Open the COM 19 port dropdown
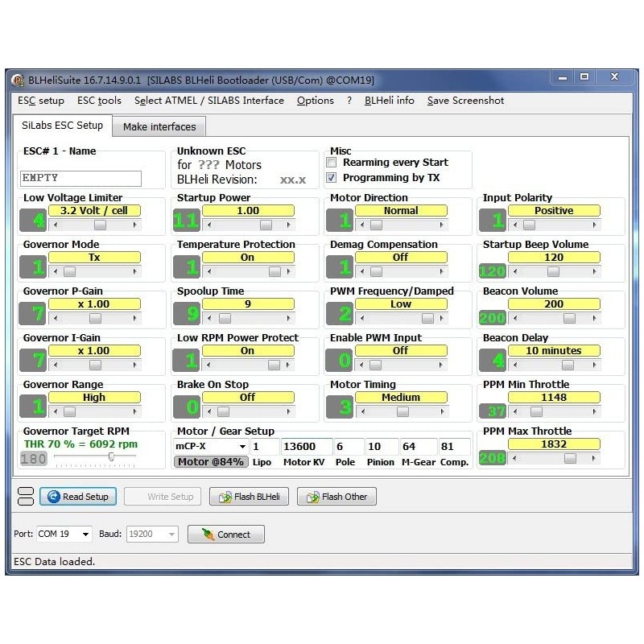The width and height of the screenshot is (644, 644). (x=85, y=535)
